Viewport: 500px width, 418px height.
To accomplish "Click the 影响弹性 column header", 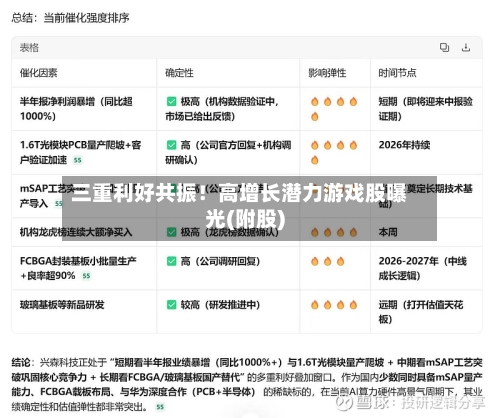I will tap(327, 73).
